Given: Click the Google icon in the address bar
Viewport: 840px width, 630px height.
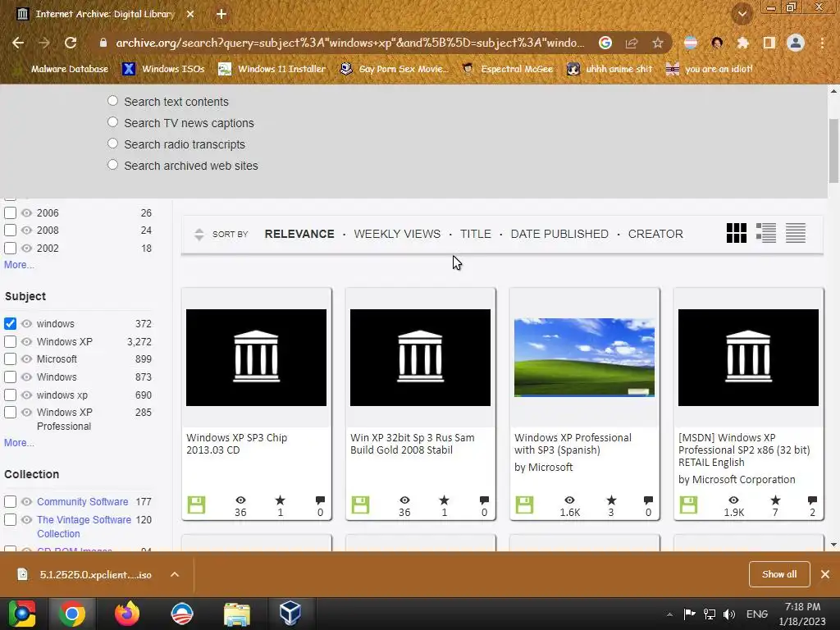Looking at the screenshot, I should pos(605,43).
